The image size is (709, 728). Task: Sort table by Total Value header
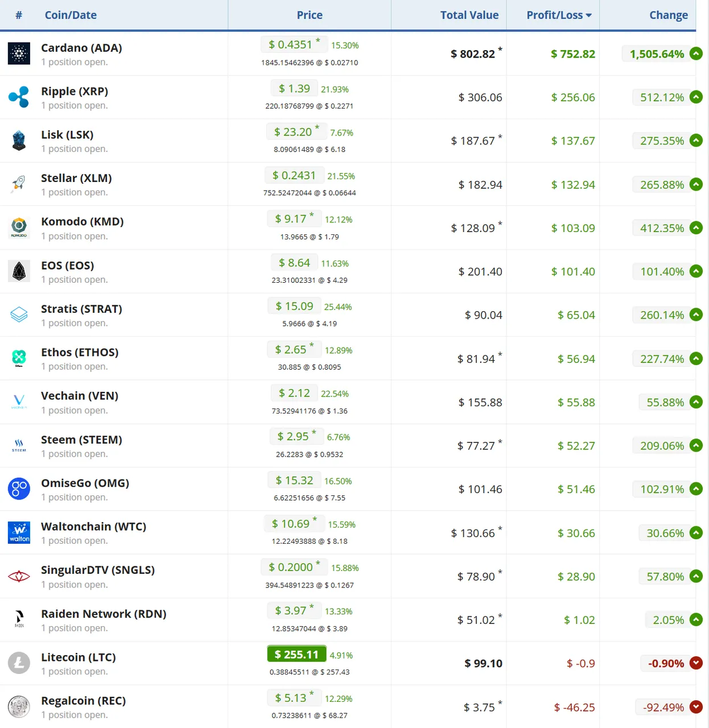tap(469, 15)
